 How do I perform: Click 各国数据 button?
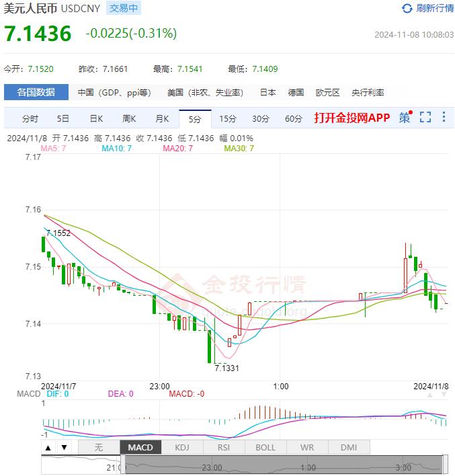36,92
